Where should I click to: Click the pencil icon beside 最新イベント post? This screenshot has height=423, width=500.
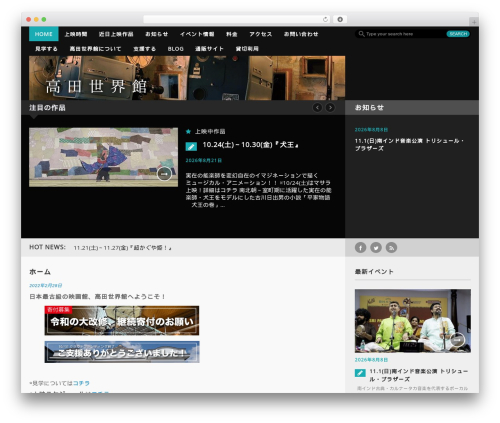pos(360,373)
